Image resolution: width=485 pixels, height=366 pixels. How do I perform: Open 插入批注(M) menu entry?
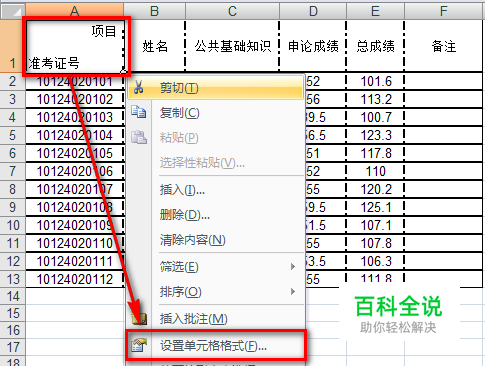point(216,319)
